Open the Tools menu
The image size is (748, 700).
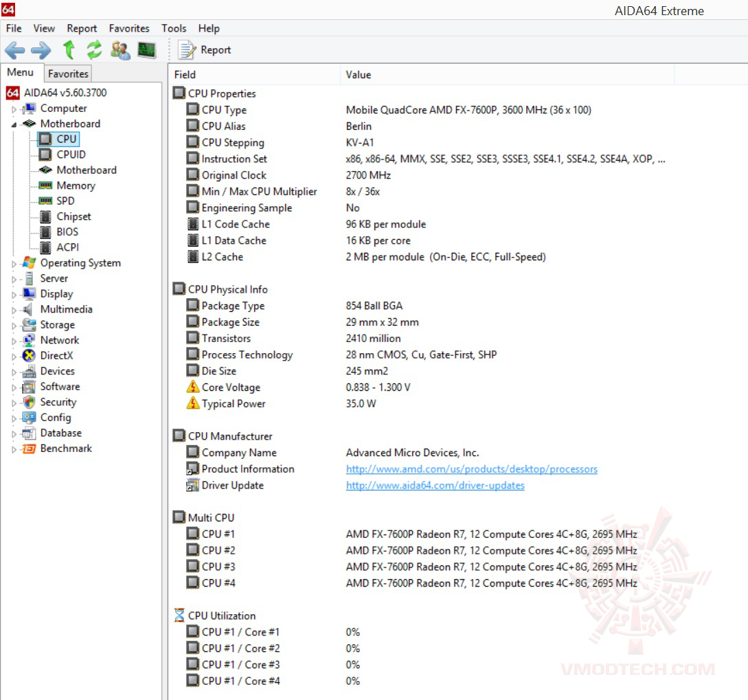tap(174, 28)
